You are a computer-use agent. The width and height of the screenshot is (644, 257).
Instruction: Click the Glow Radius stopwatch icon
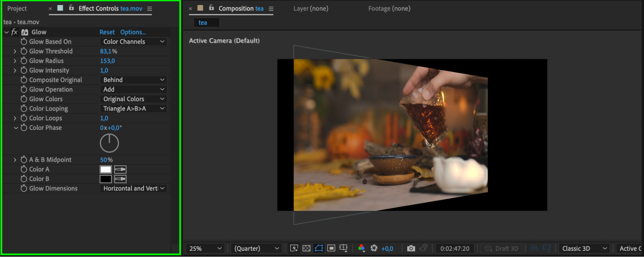[24, 61]
